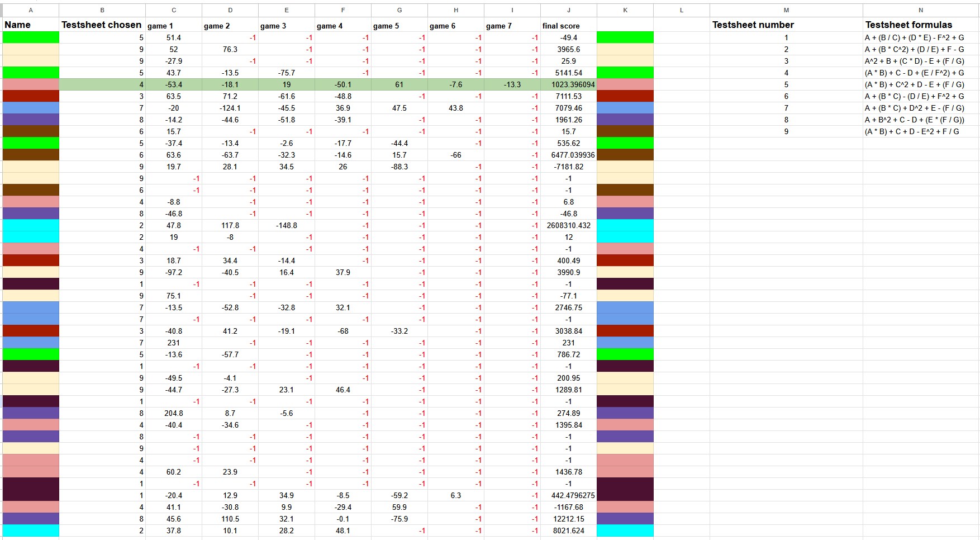Select formula "A^2 + B + (C * D) - E + (F / G)"

921,61
